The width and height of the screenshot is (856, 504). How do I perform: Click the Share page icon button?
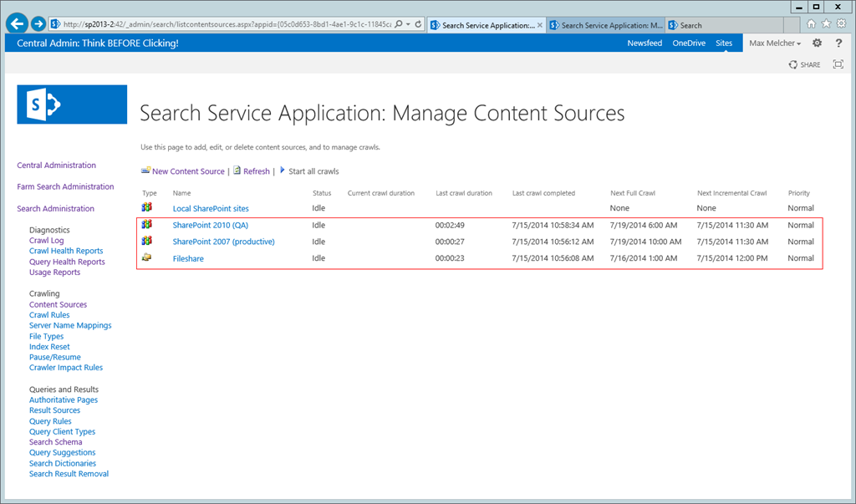click(804, 64)
